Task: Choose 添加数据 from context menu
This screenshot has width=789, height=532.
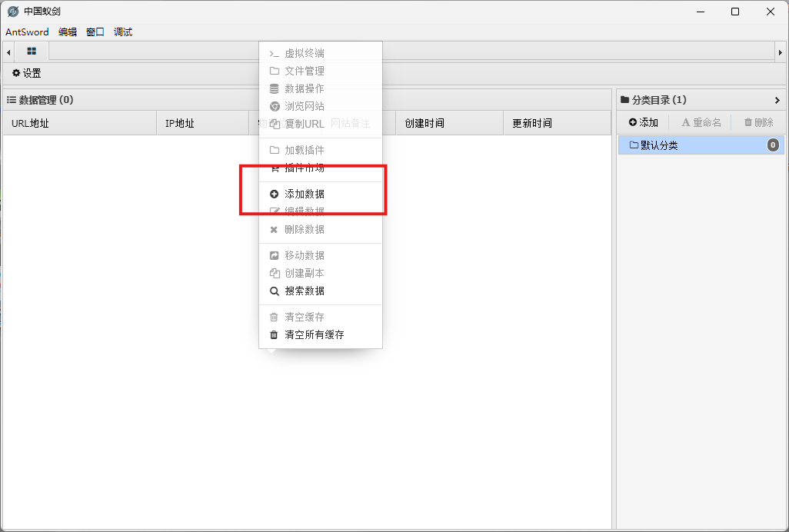Action: [321, 194]
